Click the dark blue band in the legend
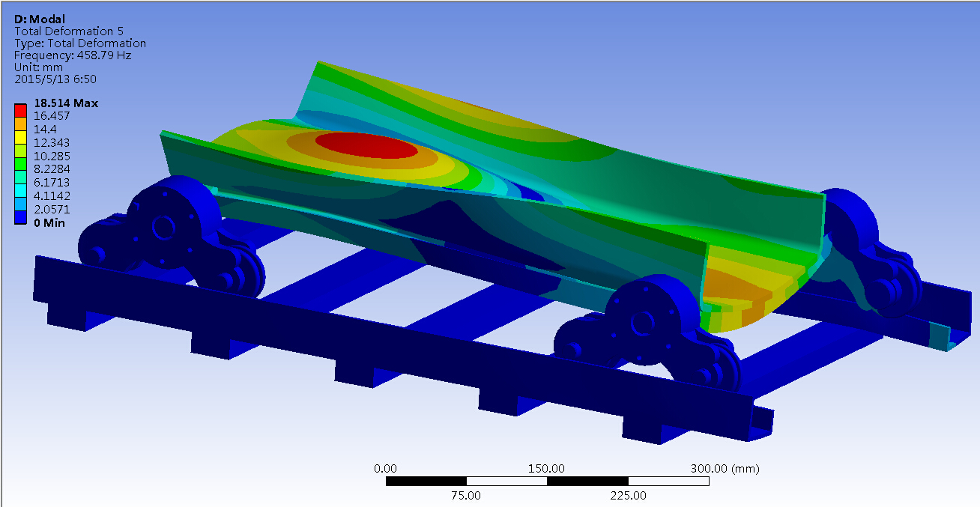 21,216
